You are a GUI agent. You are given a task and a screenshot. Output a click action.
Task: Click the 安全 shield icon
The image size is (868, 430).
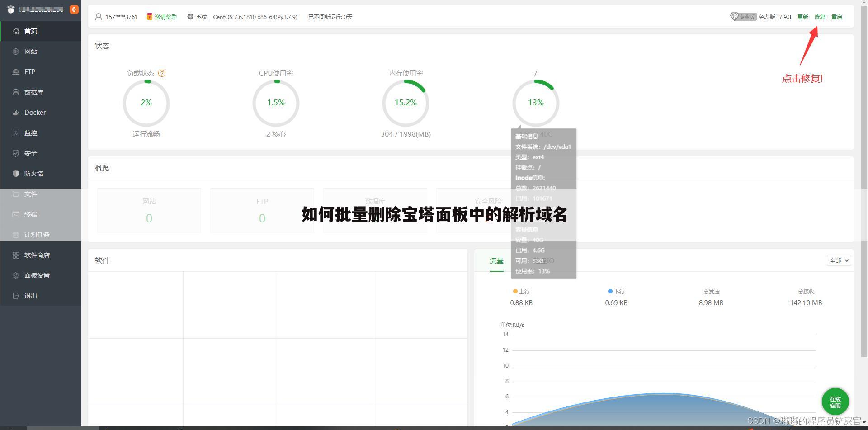[x=16, y=153]
